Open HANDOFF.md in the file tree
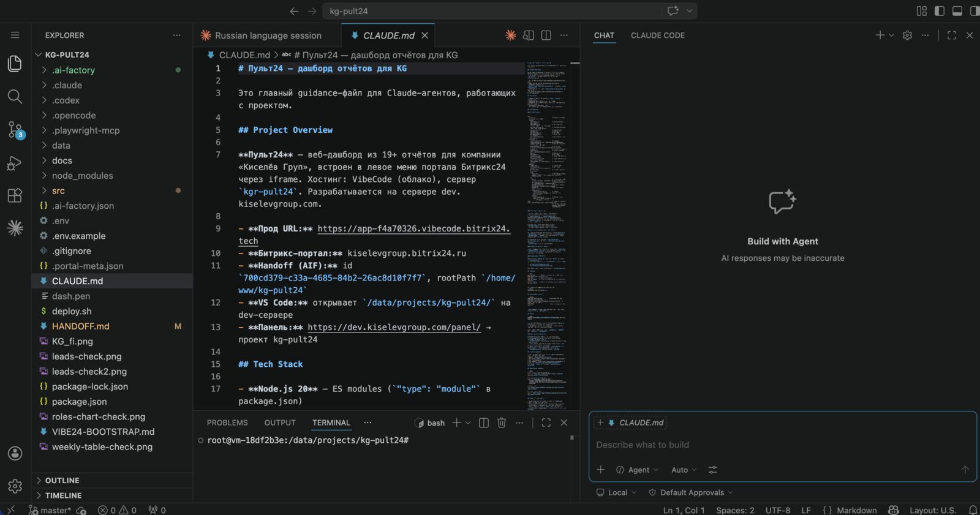Viewport: 980px width, 515px height. point(112,326)
